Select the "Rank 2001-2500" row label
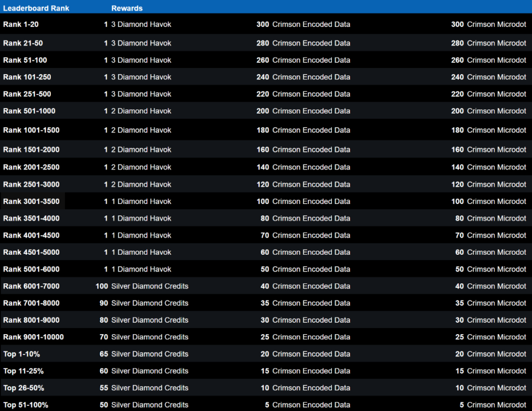Image resolution: width=532 pixels, height=411 pixels. [x=31, y=168]
